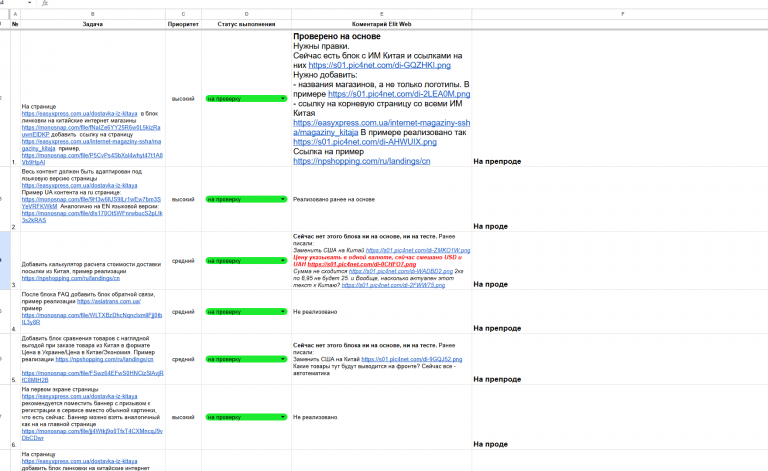
Task: Open status dropdown for task 2
Action: click(x=283, y=199)
